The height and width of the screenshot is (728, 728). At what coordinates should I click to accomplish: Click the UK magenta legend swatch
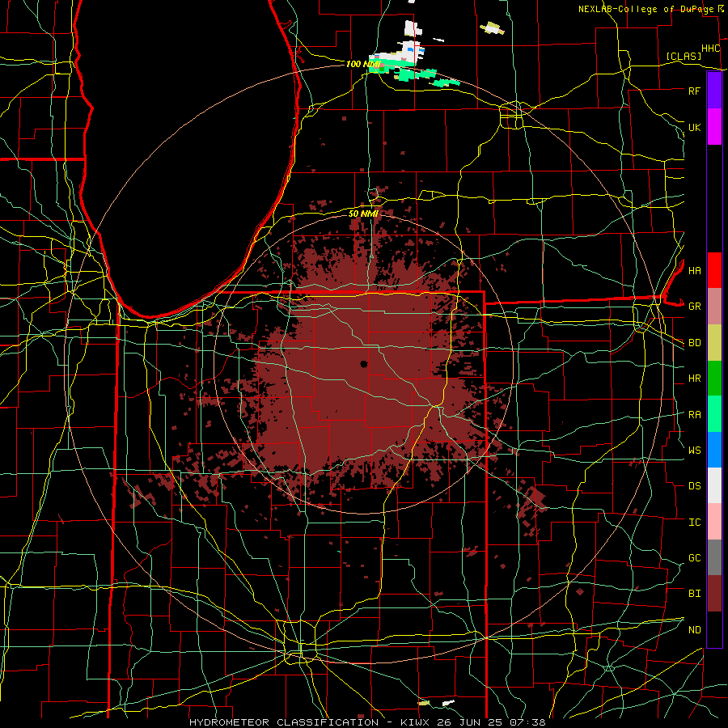tap(714, 127)
